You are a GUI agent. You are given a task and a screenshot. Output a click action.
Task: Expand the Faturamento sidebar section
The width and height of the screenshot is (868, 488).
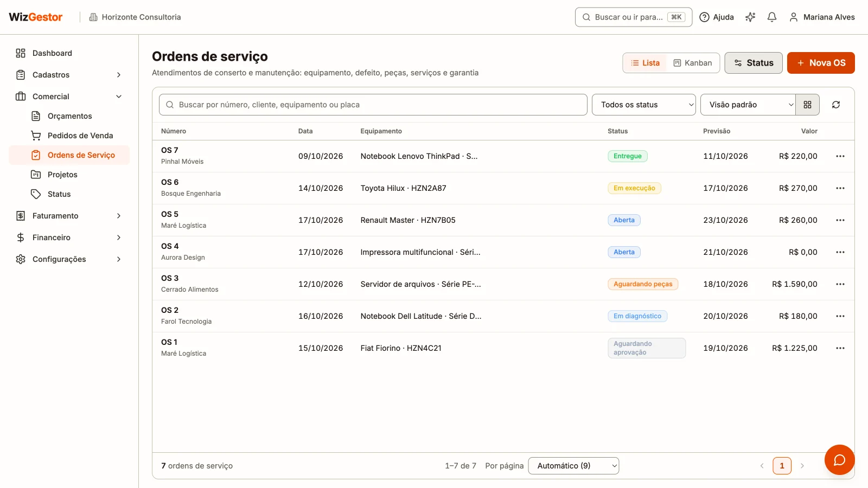[x=69, y=216]
